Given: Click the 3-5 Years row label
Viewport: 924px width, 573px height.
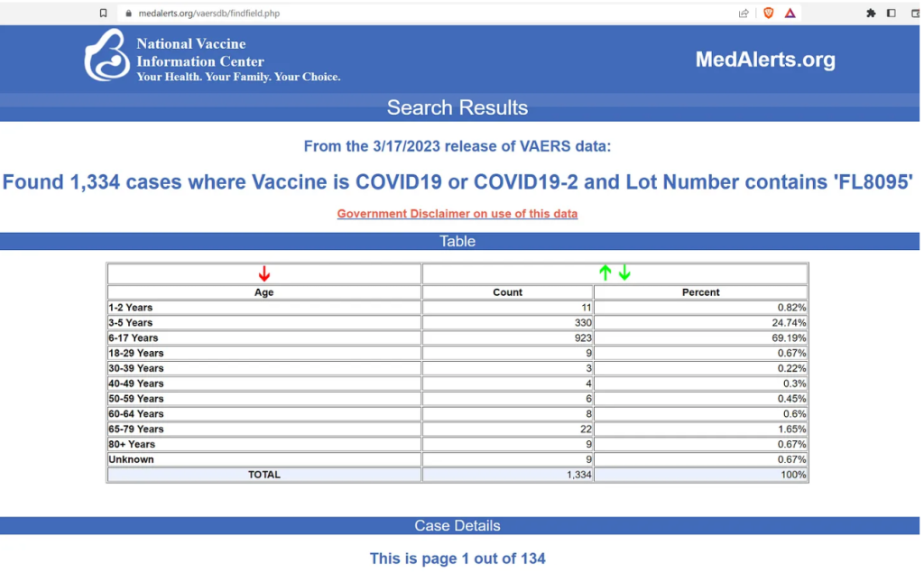Looking at the screenshot, I should point(131,323).
